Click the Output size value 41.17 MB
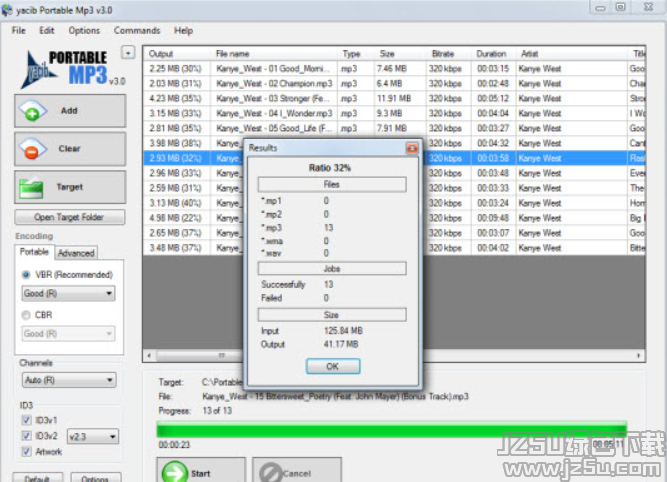667x482 pixels. 341,344
